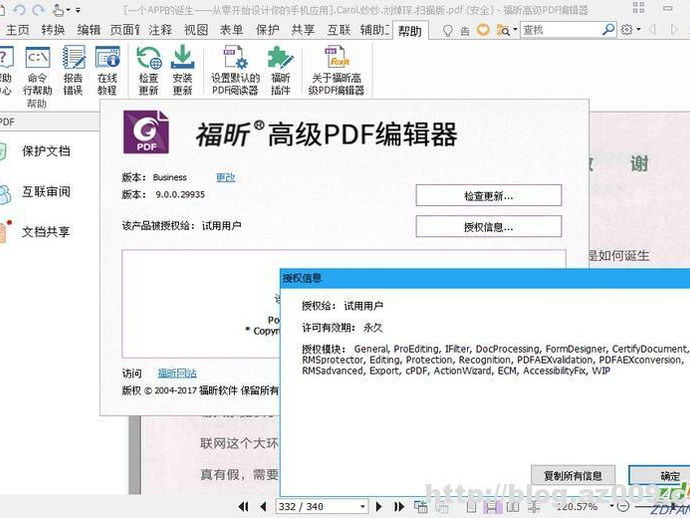Open the 220.57% zoom dropdown
The width and height of the screenshot is (690, 518).
tap(612, 507)
